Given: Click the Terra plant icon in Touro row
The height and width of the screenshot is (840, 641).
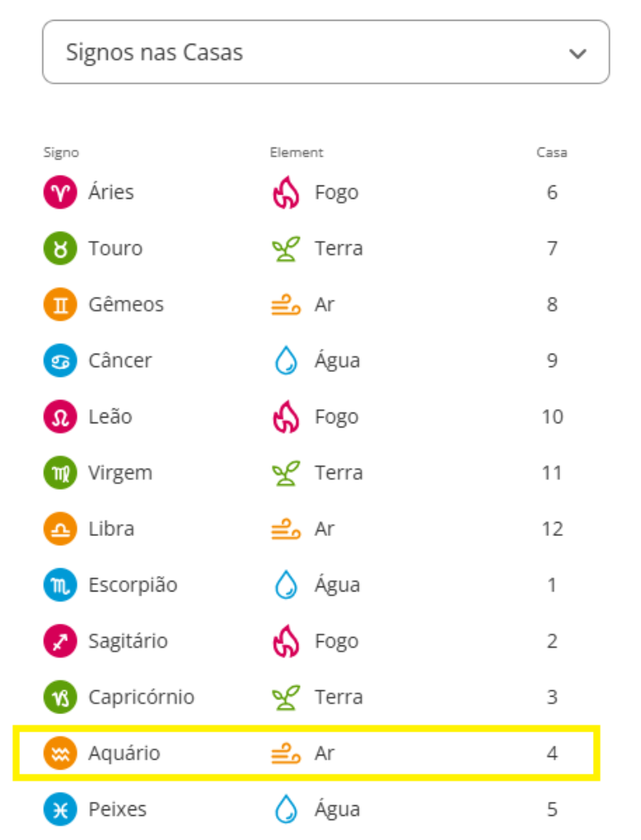Looking at the screenshot, I should click(x=286, y=249).
